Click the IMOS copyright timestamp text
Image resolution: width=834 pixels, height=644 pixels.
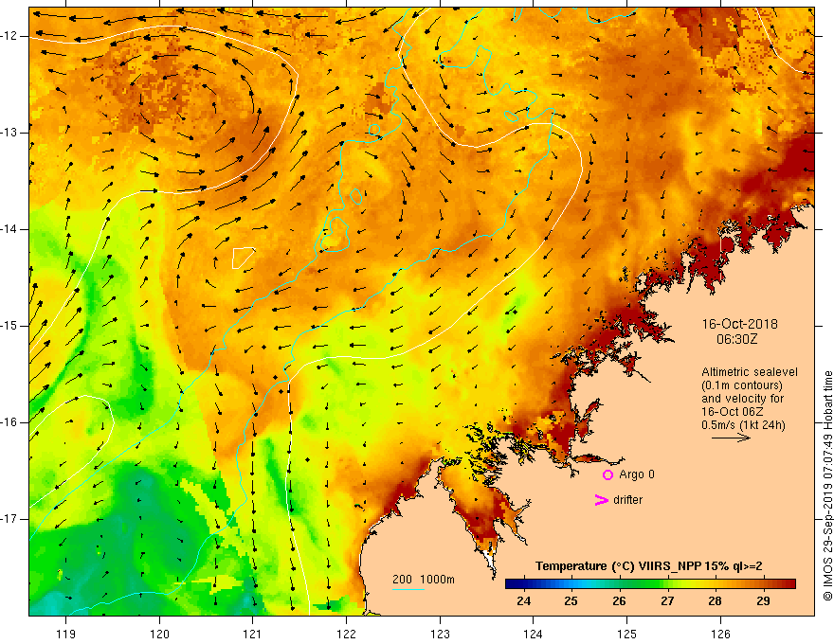click(x=827, y=486)
